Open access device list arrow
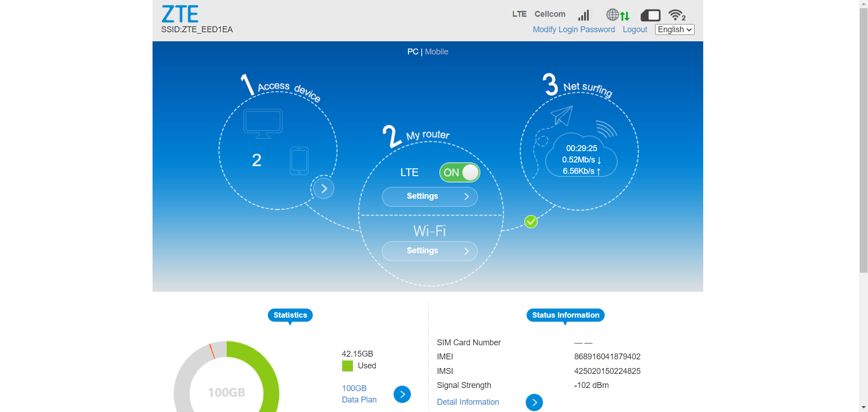The height and width of the screenshot is (412, 868). pyautogui.click(x=324, y=188)
